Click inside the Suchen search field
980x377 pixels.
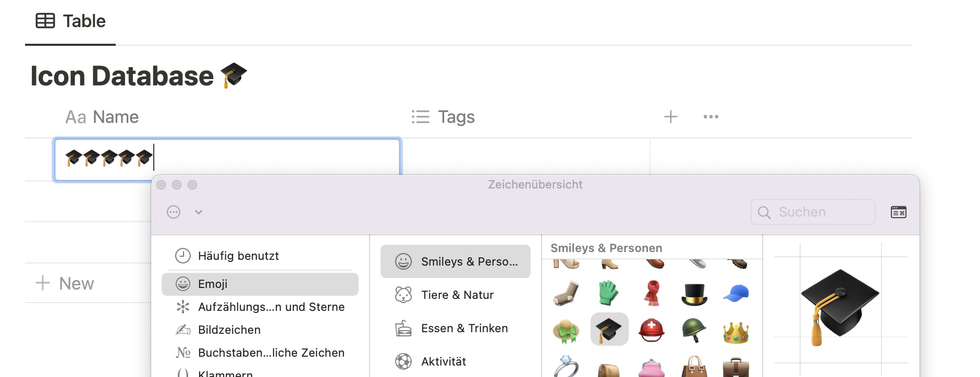click(x=812, y=212)
